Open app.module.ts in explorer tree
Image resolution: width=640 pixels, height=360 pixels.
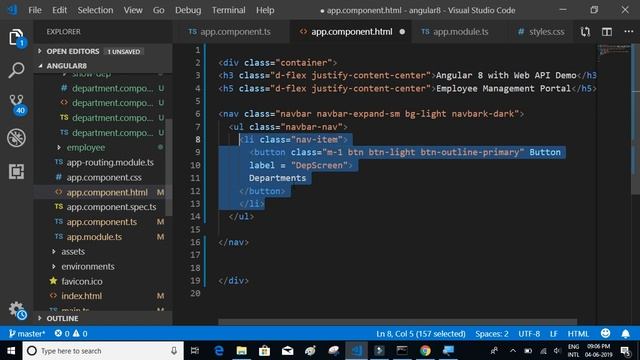[94, 237]
